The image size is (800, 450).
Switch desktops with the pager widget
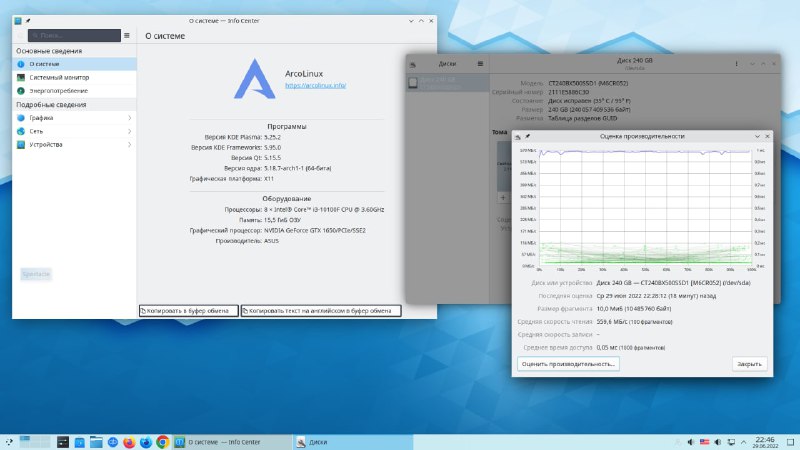(x=35, y=442)
